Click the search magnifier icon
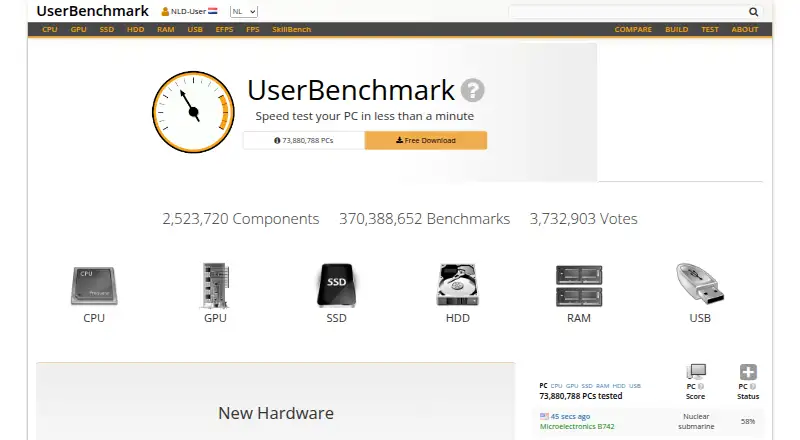Viewport: 800px width, 440px height. [753, 12]
